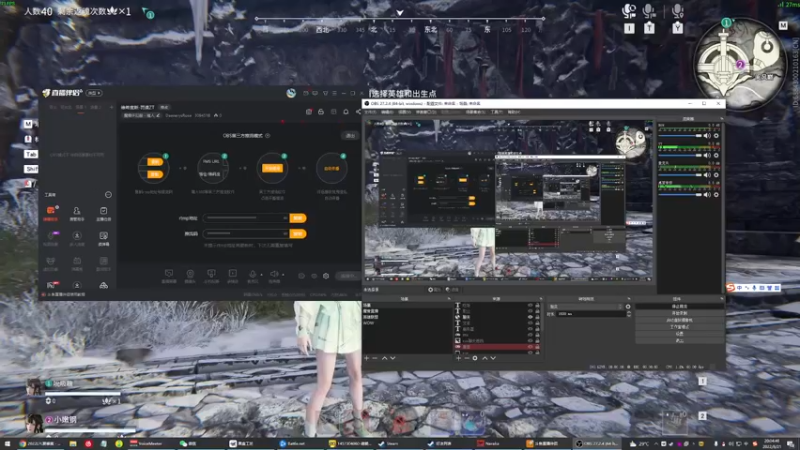Image resolution: width=800 pixels, height=450 pixels.
Task: Open OBS Edit menu
Action: click(x=387, y=112)
